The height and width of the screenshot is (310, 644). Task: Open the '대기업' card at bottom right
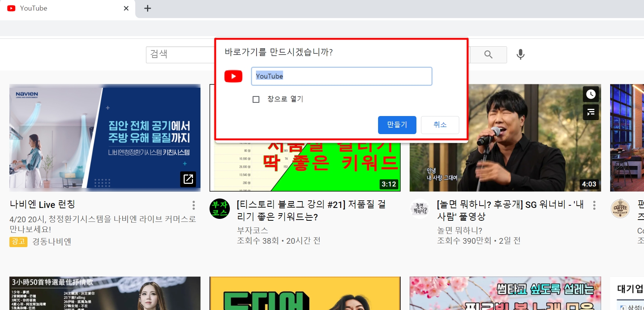(x=627, y=293)
